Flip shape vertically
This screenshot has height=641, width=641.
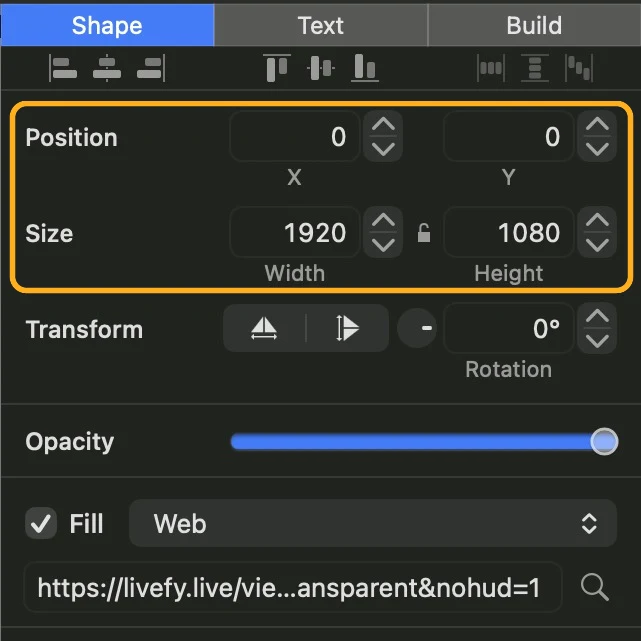tap(347, 328)
